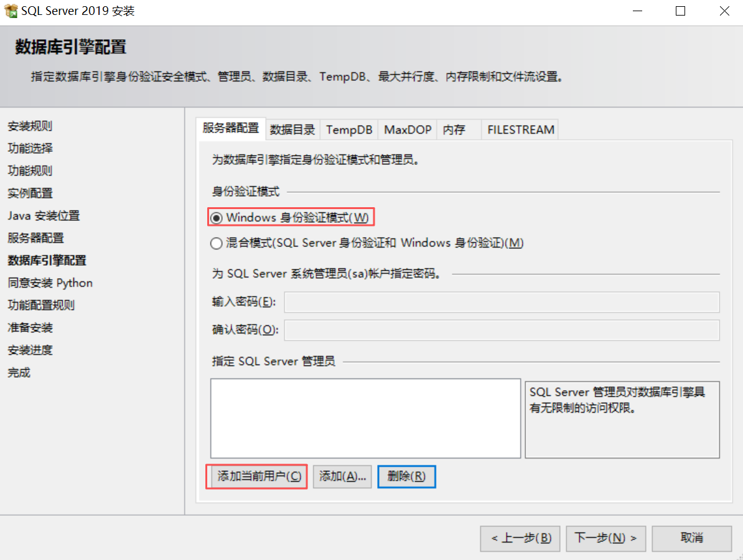Click the administrator access description text box
743x560 pixels.
tap(622, 419)
